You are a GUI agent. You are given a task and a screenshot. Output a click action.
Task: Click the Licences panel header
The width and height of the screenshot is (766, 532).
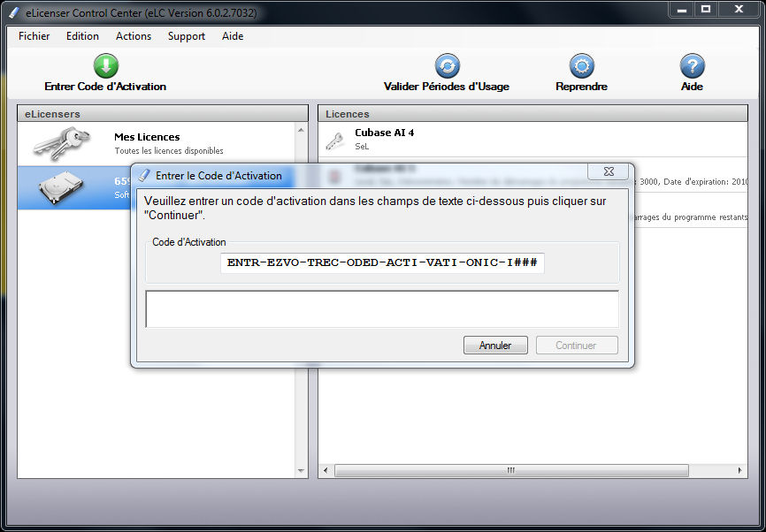tap(533, 114)
